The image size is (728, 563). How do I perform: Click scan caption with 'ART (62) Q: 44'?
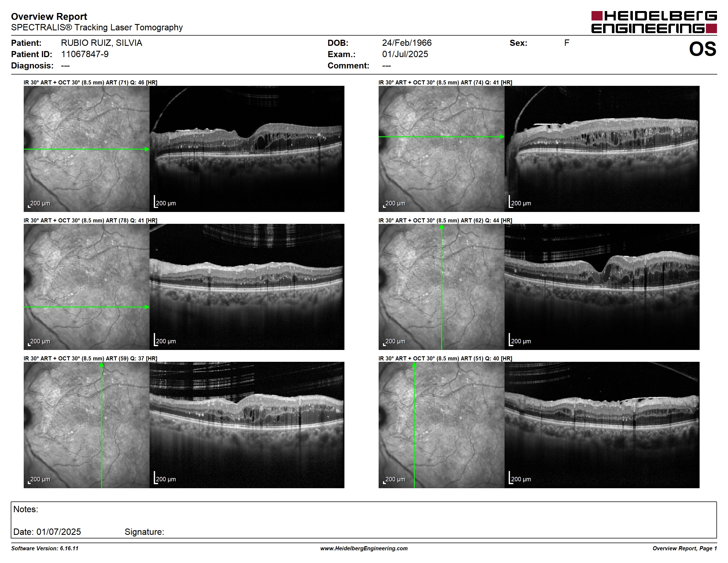tap(445, 221)
